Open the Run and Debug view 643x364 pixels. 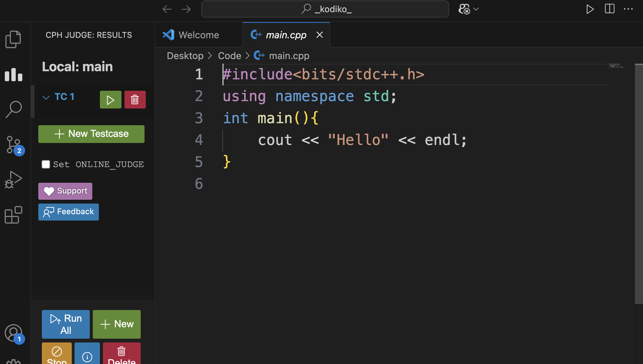point(13,179)
